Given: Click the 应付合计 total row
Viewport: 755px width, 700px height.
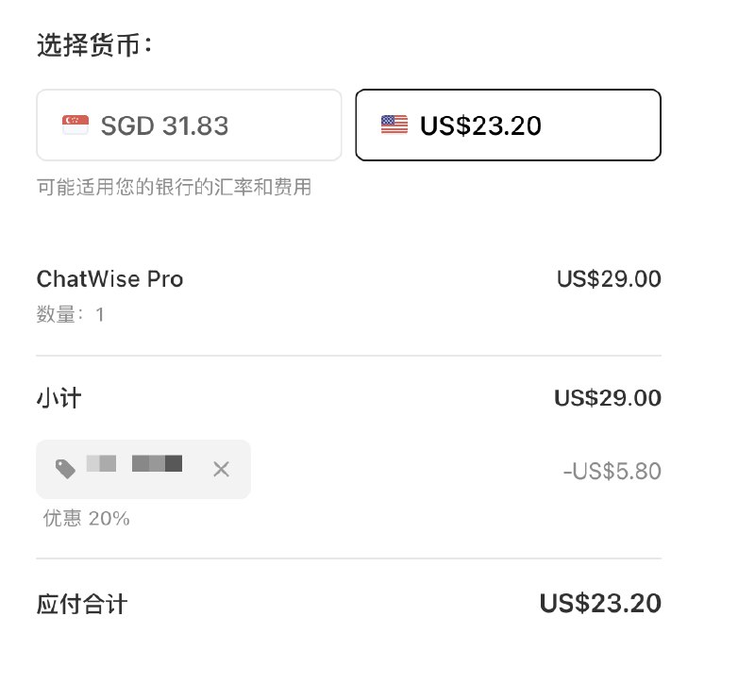Looking at the screenshot, I should tap(83, 603).
